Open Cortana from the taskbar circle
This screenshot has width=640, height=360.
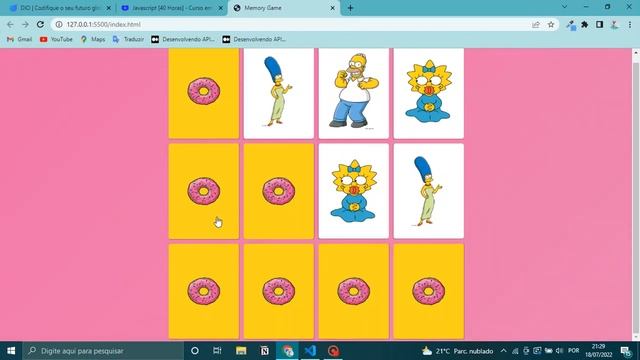pos(195,351)
